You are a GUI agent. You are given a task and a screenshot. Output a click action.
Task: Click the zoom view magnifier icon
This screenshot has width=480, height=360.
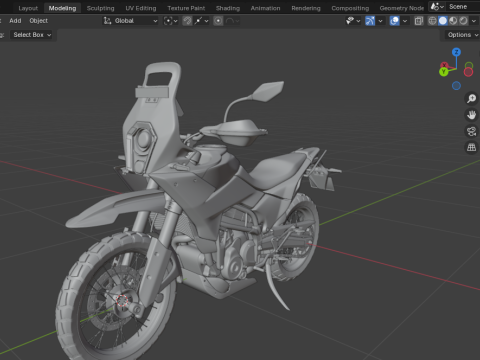(x=471, y=98)
